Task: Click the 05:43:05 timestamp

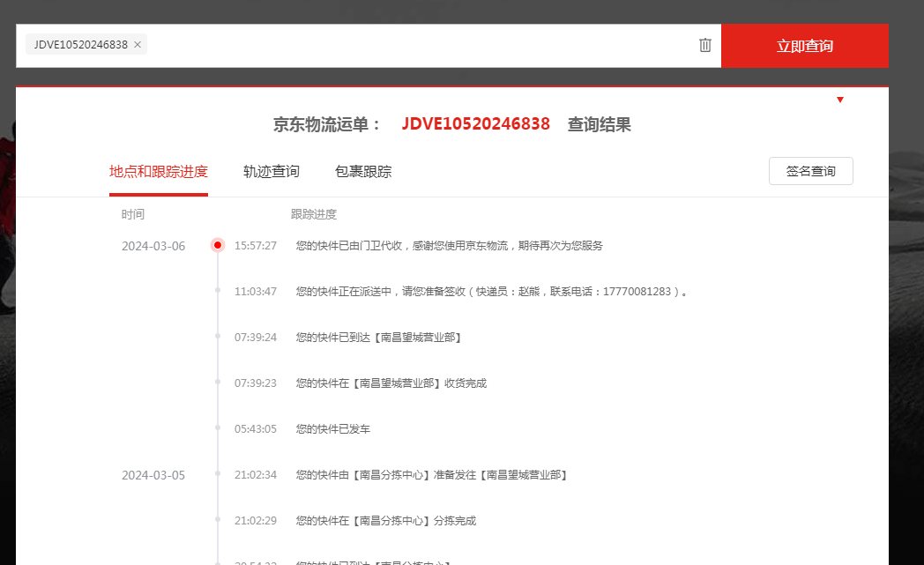Action: [255, 429]
